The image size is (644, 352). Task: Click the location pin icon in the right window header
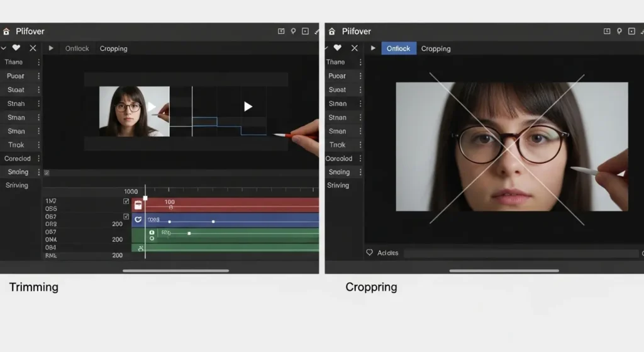[619, 31]
